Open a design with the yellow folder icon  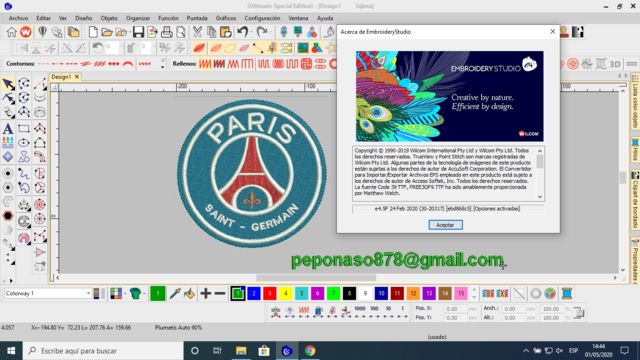[x=107, y=32]
